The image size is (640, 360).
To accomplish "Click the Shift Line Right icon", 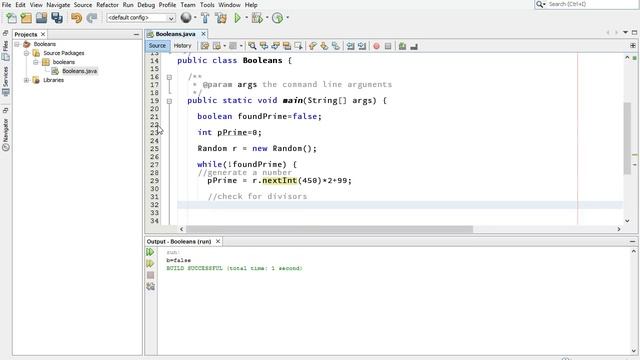I will (362, 46).
